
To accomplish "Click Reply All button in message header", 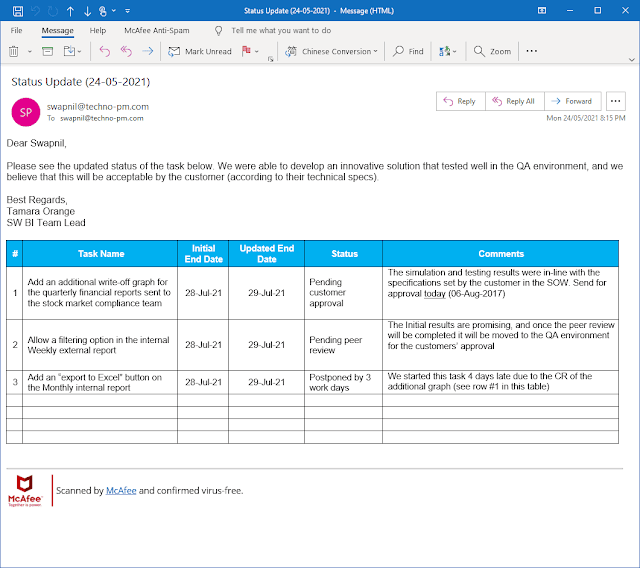I will [x=515, y=101].
